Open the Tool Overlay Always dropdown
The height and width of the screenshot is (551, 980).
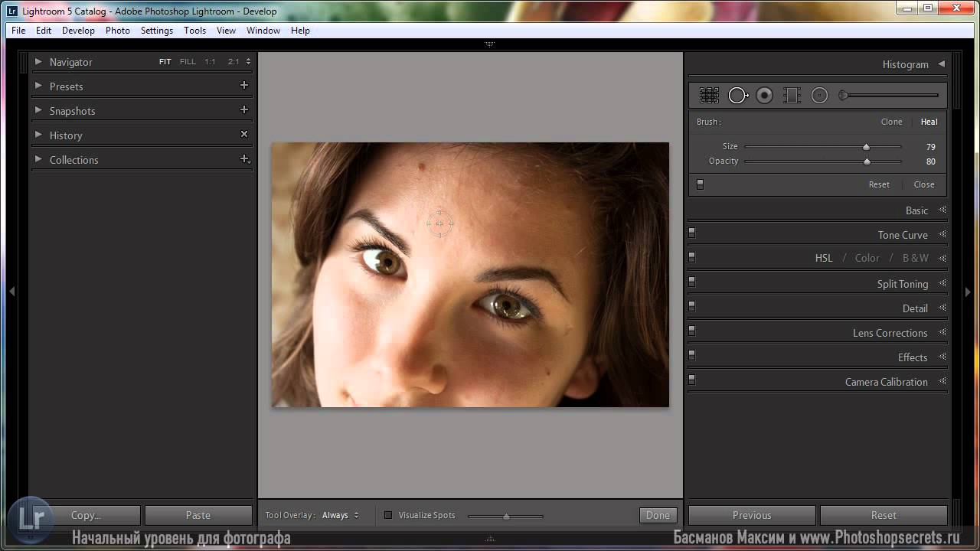pyautogui.click(x=341, y=515)
